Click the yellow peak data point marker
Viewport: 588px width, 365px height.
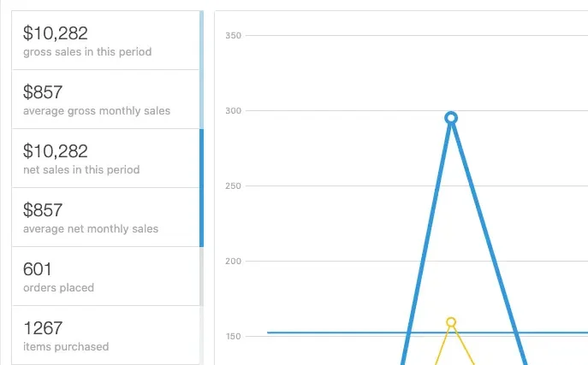coord(451,322)
